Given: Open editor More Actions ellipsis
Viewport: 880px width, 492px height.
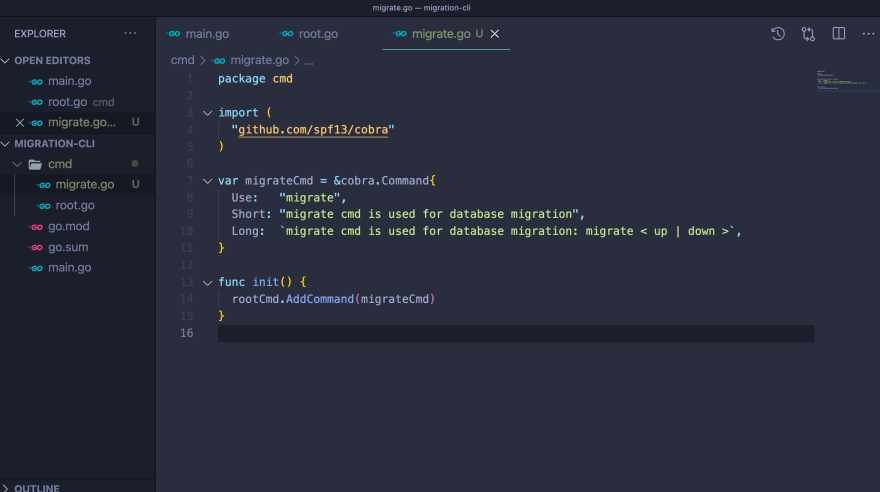Looking at the screenshot, I should pos(868,34).
